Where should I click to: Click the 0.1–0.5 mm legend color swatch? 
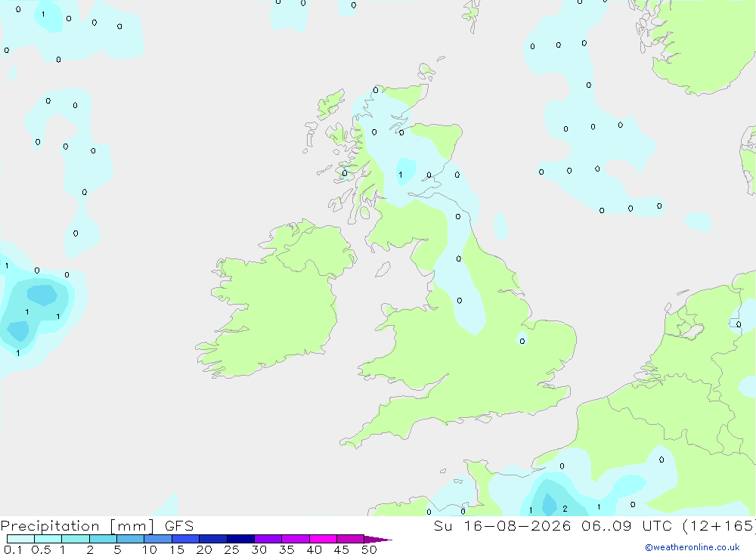tap(20, 539)
